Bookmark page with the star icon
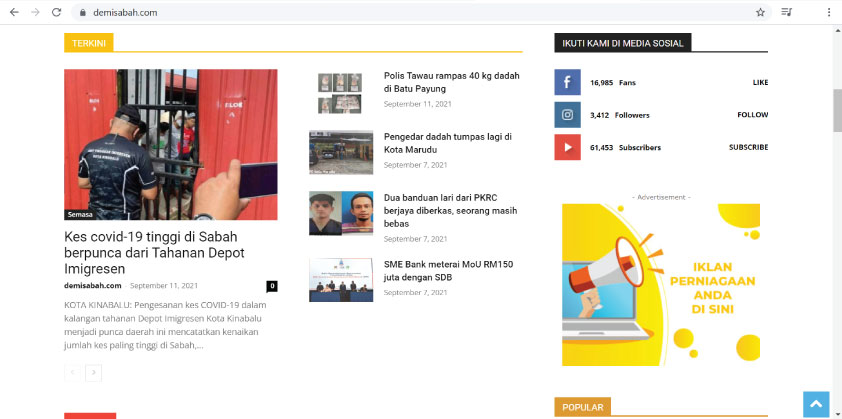The image size is (842, 419). point(760,12)
